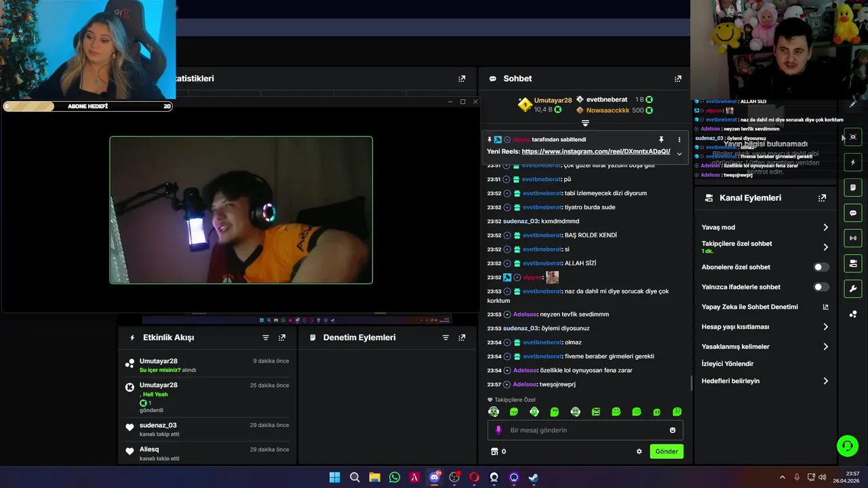This screenshot has width=868, height=488.
Task: Open Steam from taskbar
Action: click(x=534, y=477)
